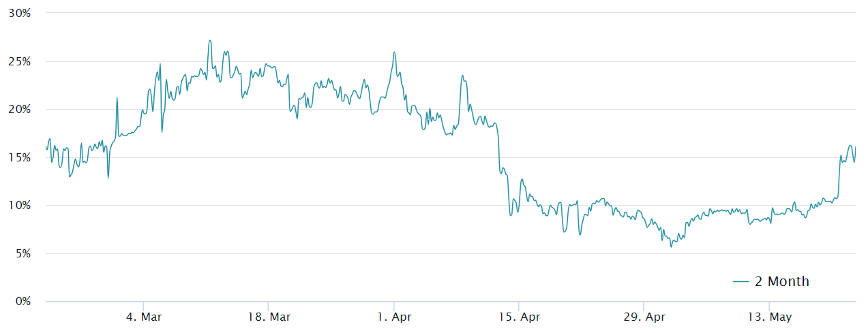
Task: Click the highest peak of the chart line
Action: point(209,40)
